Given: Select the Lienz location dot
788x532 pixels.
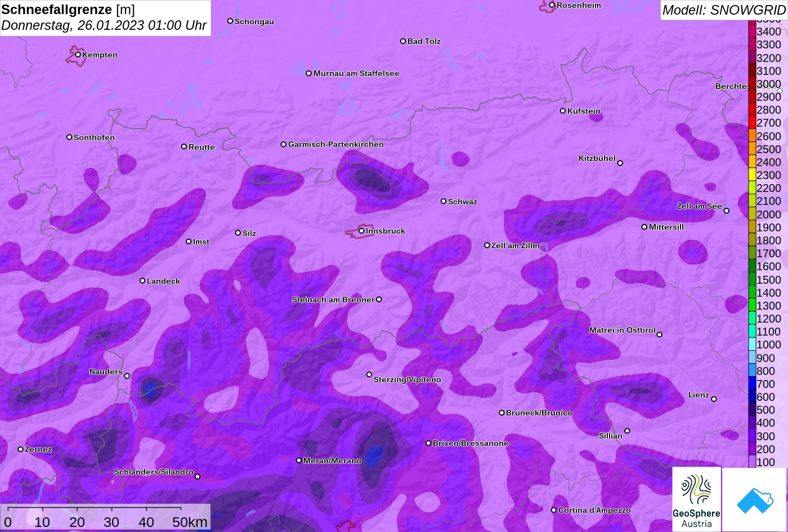Looking at the screenshot, I should coord(714,399).
